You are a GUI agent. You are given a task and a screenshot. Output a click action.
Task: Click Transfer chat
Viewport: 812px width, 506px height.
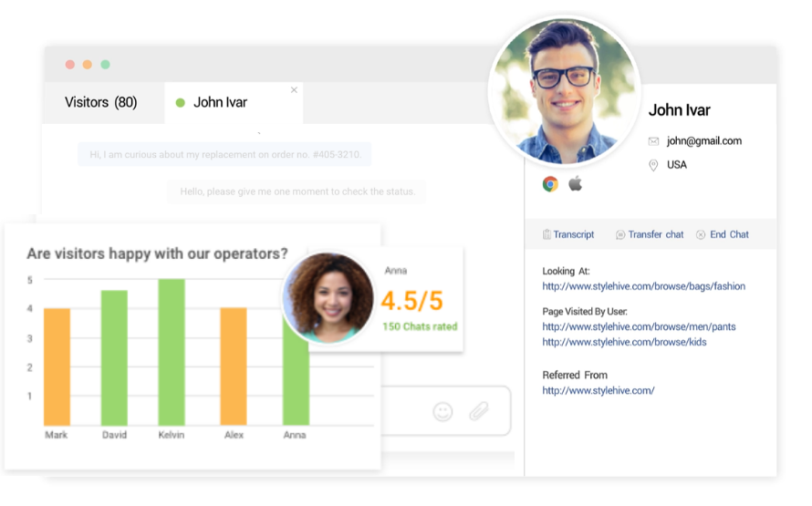click(x=650, y=234)
